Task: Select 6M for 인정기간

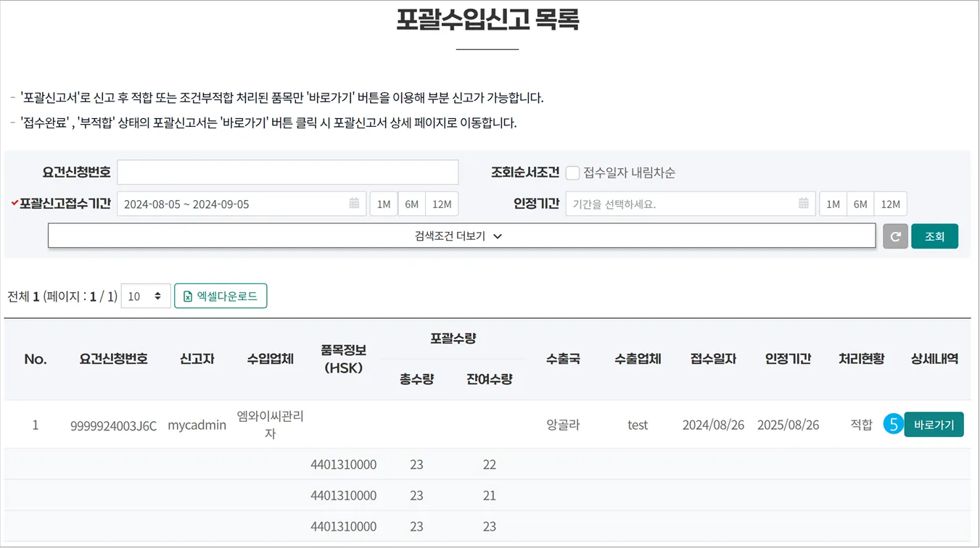Action: pyautogui.click(x=860, y=204)
